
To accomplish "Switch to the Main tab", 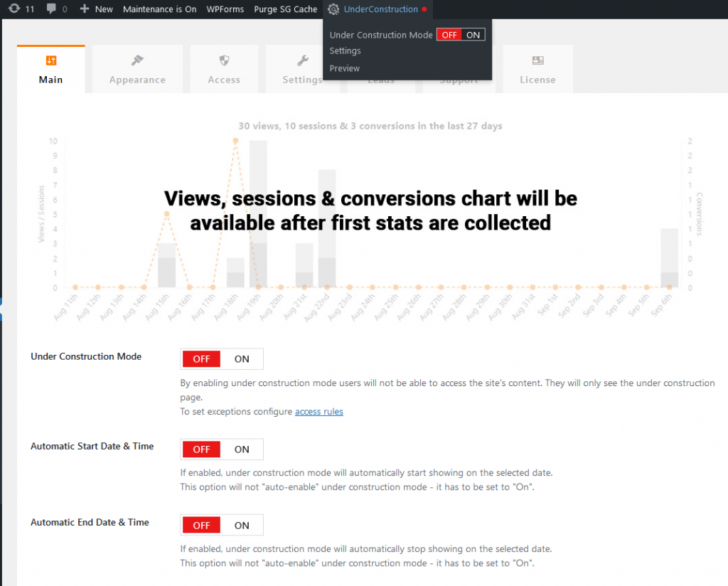I will (x=51, y=69).
